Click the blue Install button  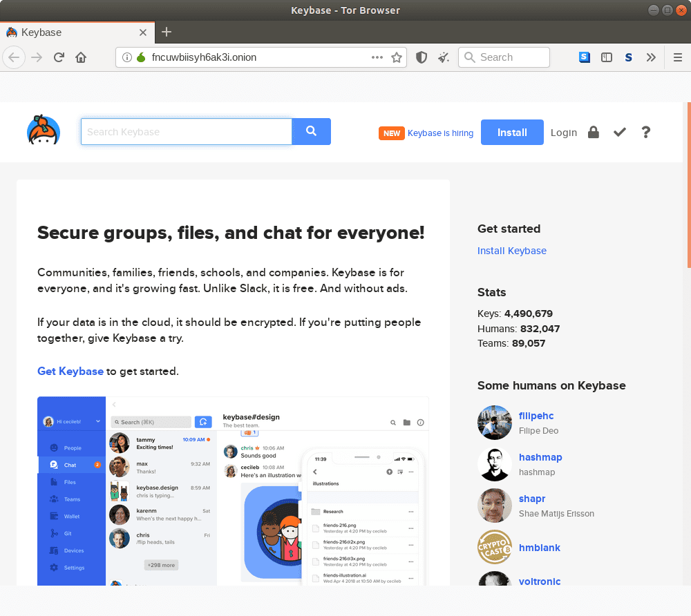pyautogui.click(x=511, y=132)
